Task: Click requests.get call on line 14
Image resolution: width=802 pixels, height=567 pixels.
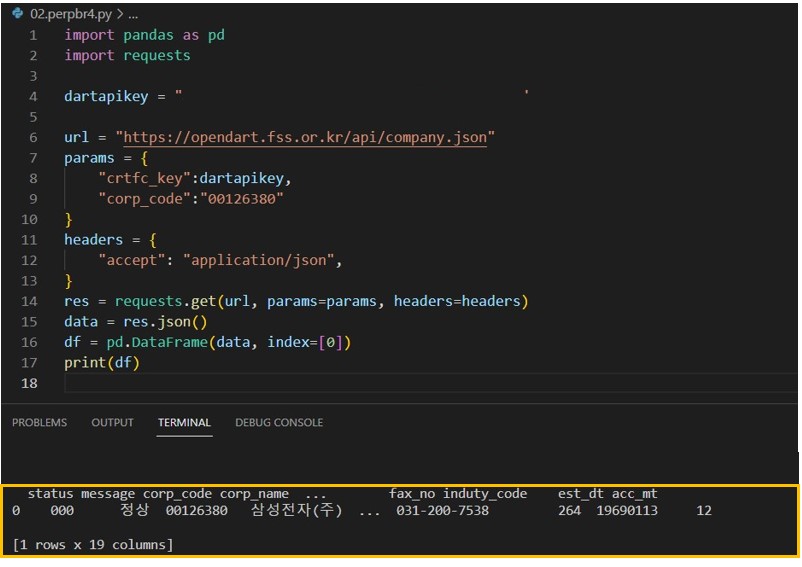Action: (x=165, y=301)
